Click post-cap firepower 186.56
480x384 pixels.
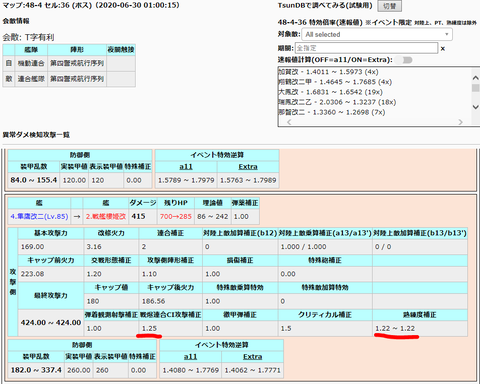coord(154,301)
